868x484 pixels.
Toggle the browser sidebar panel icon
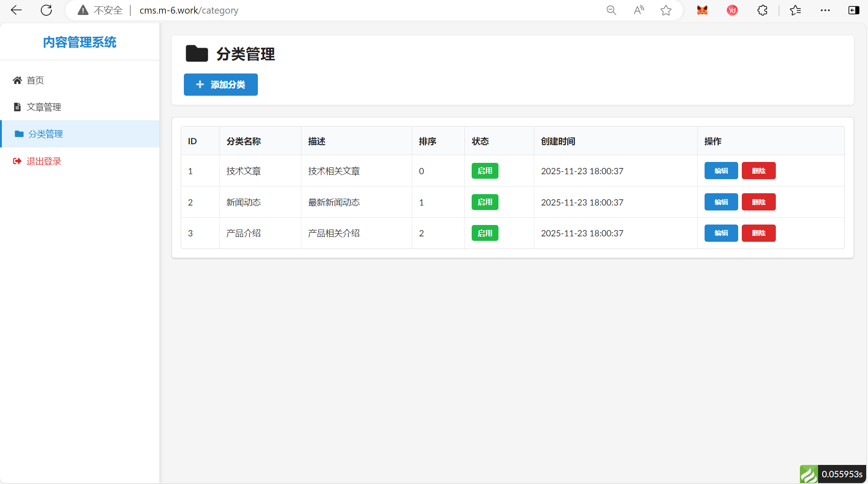(x=853, y=10)
